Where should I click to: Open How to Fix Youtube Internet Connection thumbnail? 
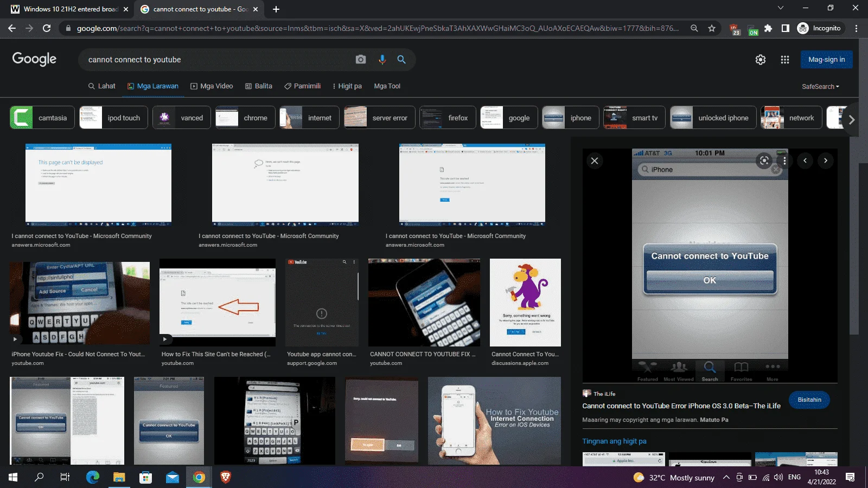pos(494,421)
